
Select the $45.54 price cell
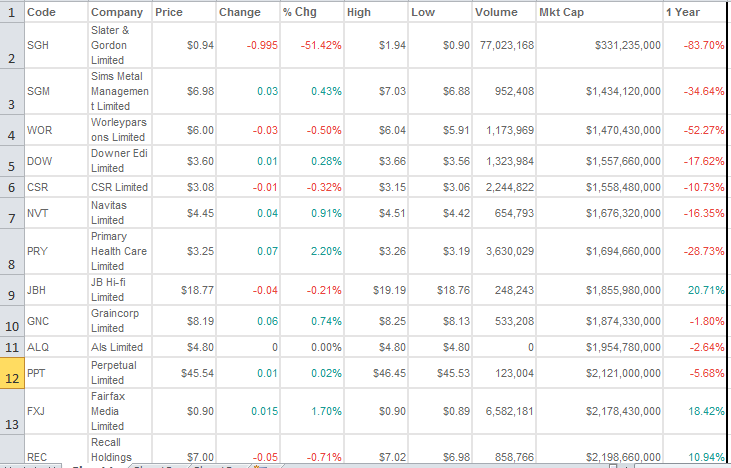pos(184,373)
